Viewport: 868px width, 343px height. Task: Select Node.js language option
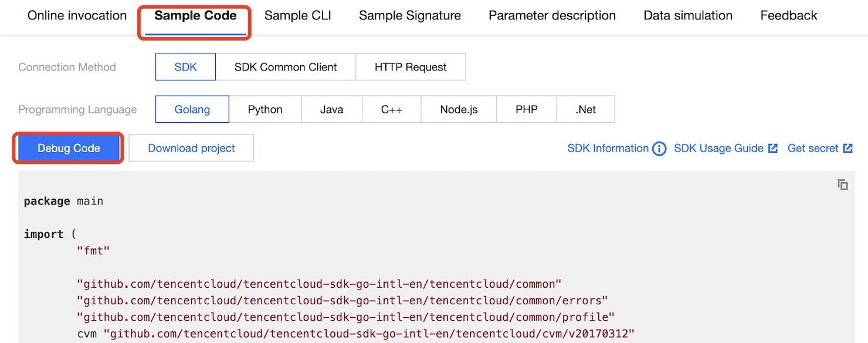point(459,110)
